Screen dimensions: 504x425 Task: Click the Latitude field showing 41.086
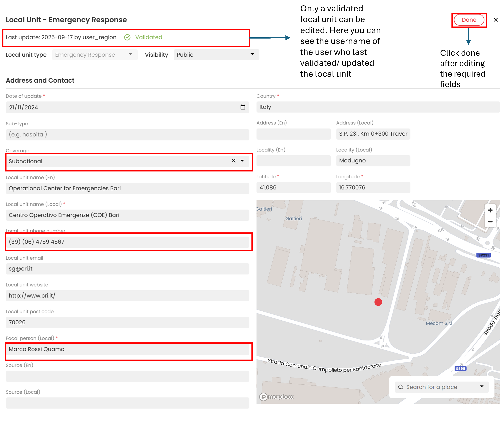point(293,188)
